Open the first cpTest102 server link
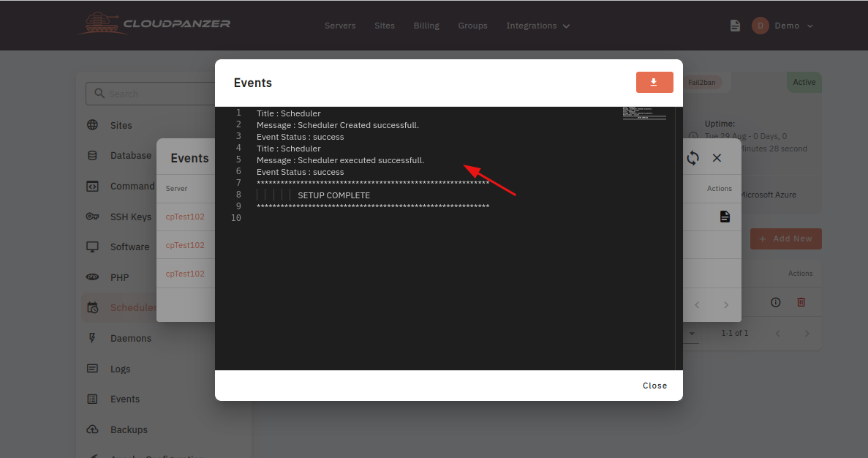868x458 pixels. click(x=185, y=217)
